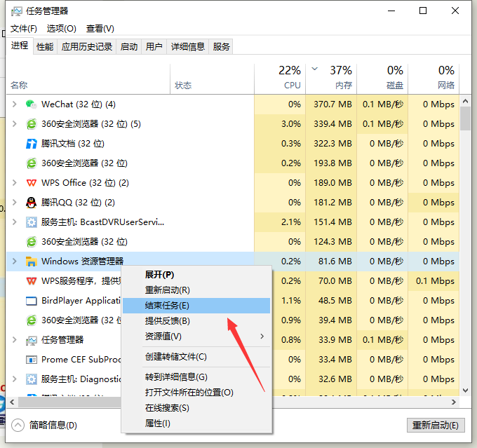Open the 文件(F) menu
This screenshot has width=477, height=448.
(23, 29)
